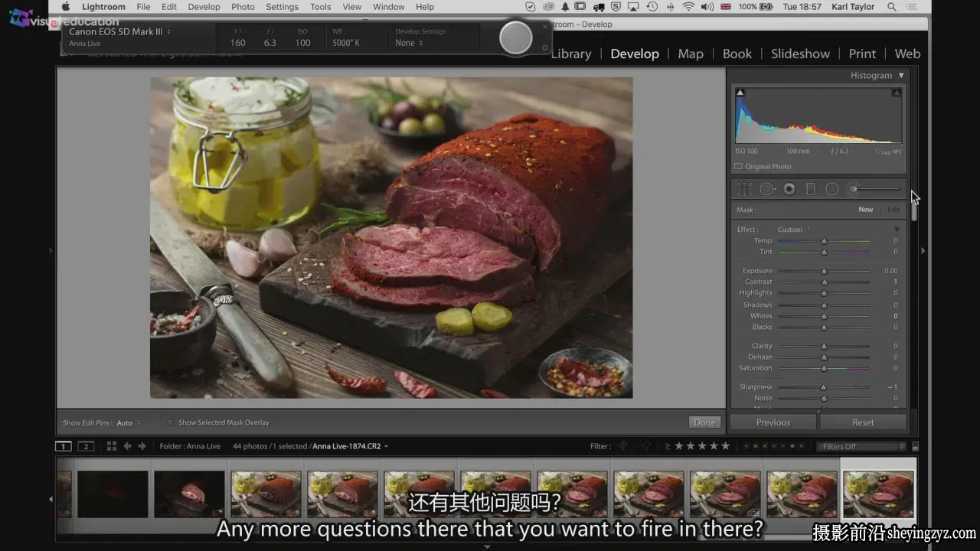Open Grid view icon in filmstrip bar

111,446
